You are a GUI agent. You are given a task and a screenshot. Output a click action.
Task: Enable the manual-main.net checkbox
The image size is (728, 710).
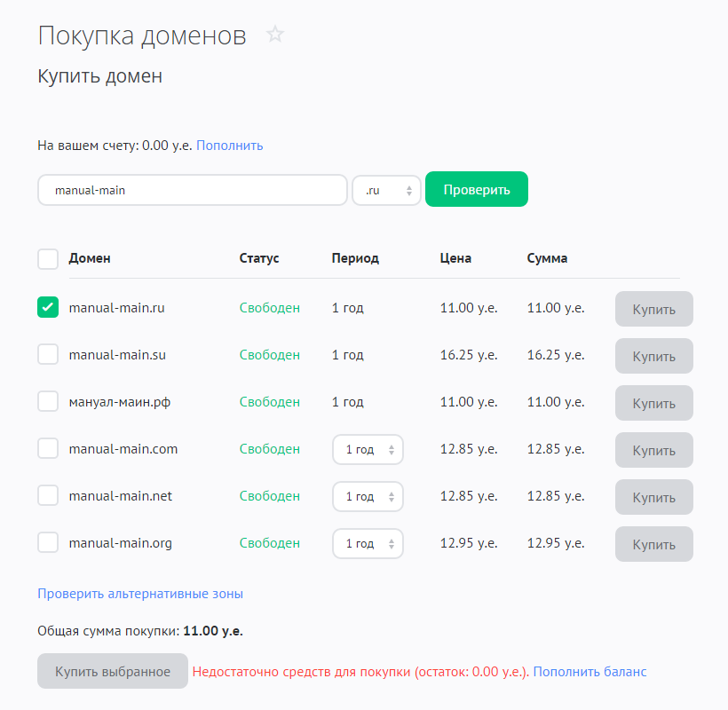click(48, 496)
